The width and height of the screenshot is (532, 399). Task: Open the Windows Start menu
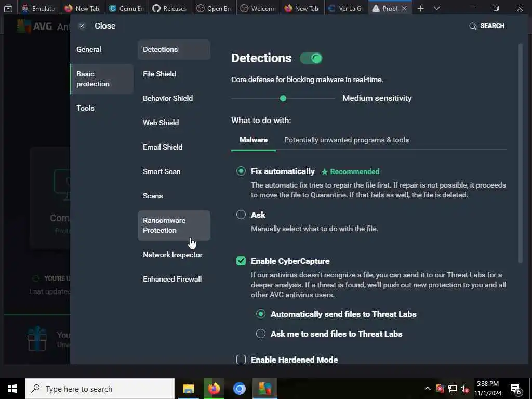(x=12, y=389)
